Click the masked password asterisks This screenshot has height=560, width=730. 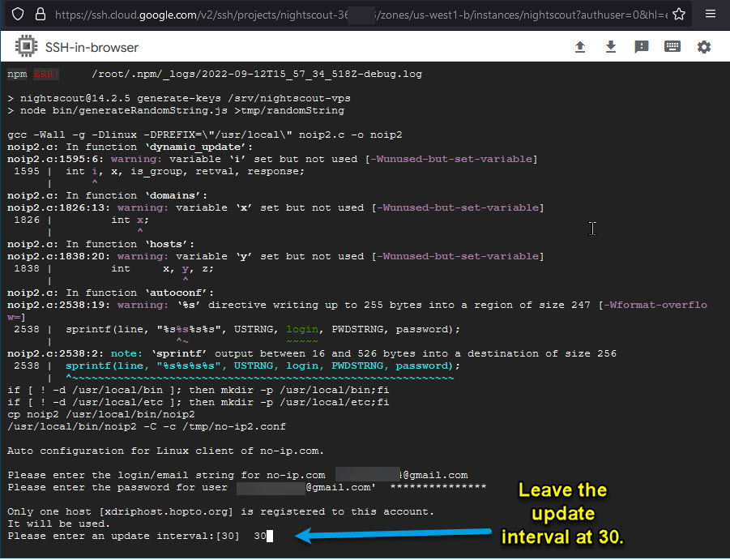(x=438, y=487)
